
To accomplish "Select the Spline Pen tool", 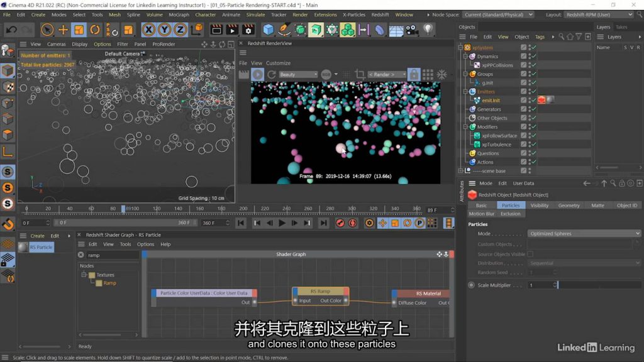I will 284,30.
